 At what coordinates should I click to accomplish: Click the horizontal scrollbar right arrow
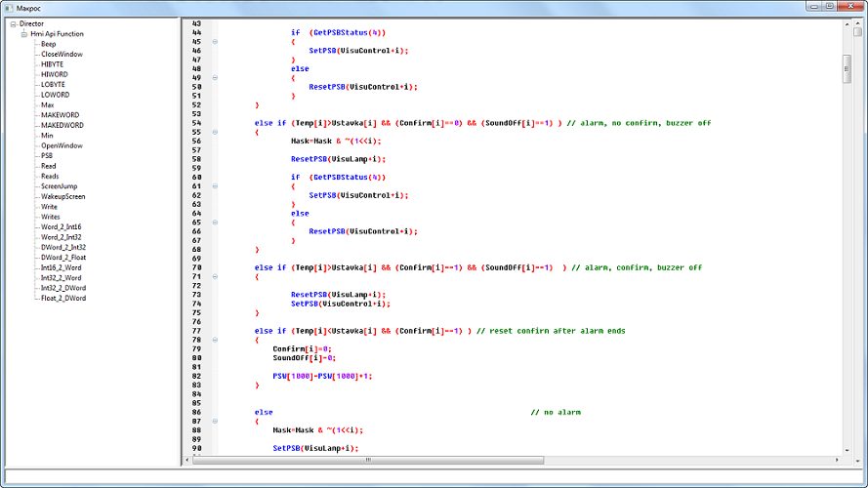coord(837,460)
